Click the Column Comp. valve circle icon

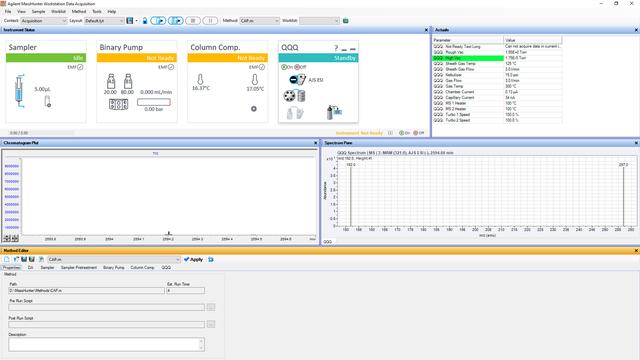(253, 109)
